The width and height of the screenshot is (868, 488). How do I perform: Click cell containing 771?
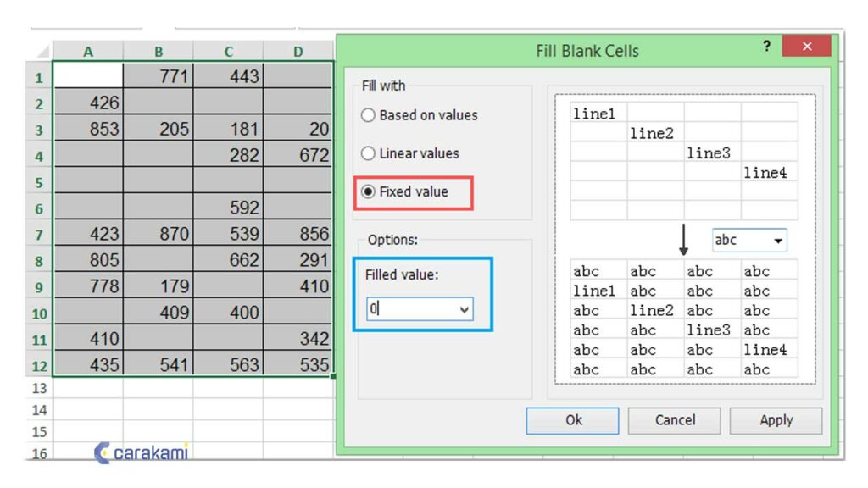coord(159,76)
